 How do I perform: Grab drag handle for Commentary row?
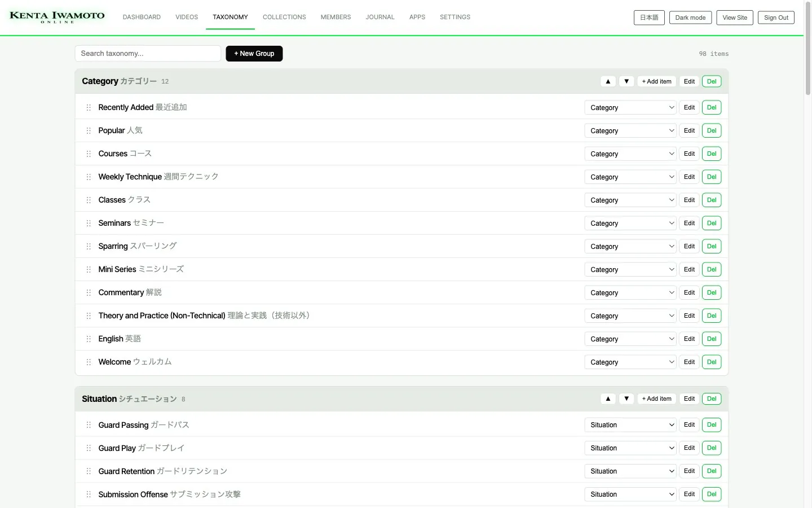point(89,292)
